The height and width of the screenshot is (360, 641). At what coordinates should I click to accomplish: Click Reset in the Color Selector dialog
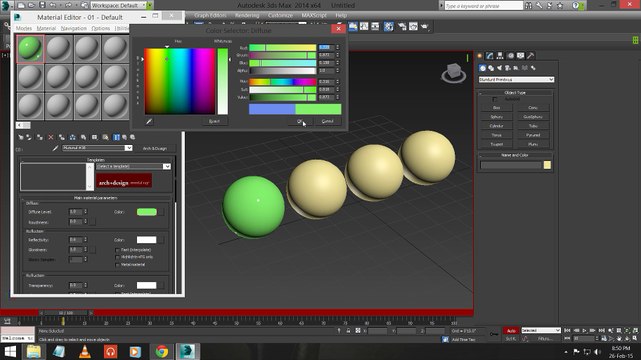[x=214, y=121]
